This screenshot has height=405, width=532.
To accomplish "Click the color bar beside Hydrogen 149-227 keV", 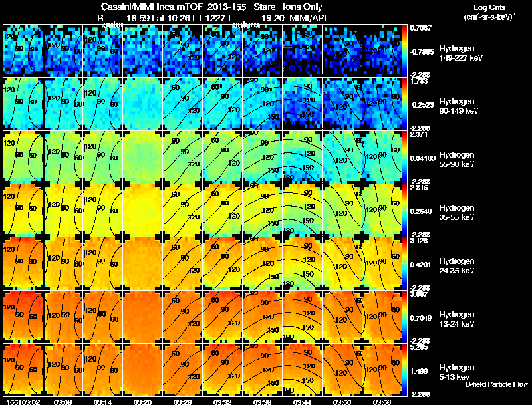I will [404, 51].
